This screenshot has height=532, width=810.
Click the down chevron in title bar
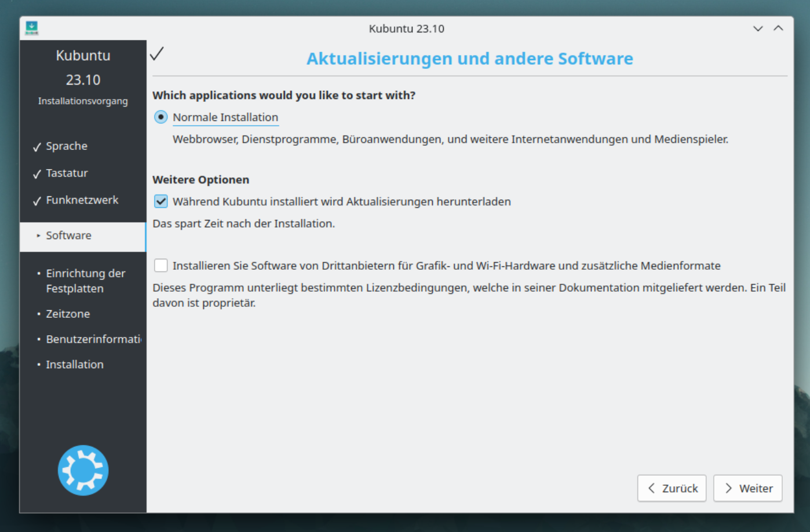pyautogui.click(x=757, y=28)
